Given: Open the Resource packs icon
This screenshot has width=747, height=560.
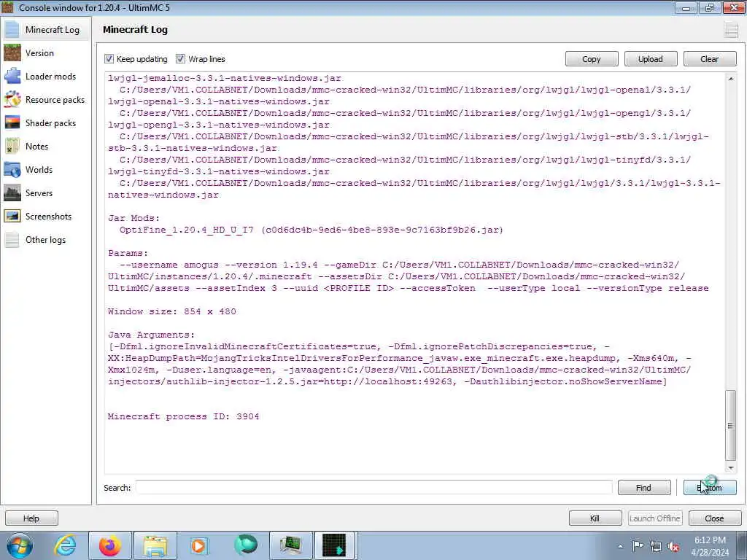Looking at the screenshot, I should pos(12,99).
